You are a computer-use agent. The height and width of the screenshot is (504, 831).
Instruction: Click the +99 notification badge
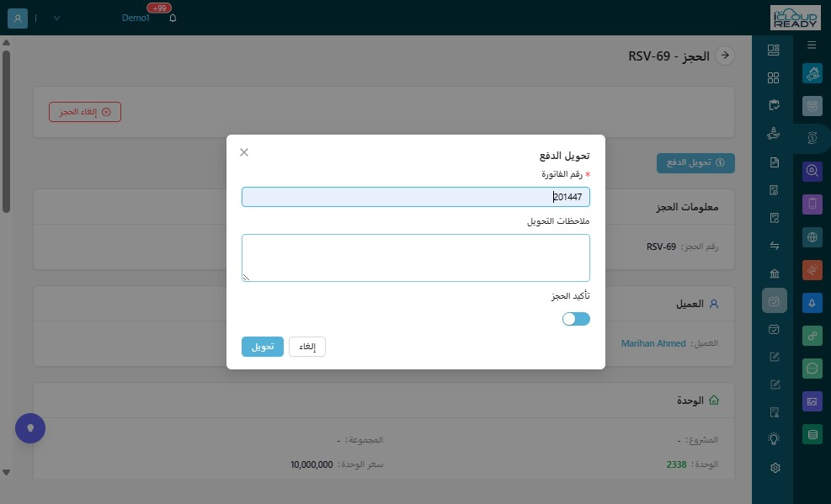coord(159,8)
